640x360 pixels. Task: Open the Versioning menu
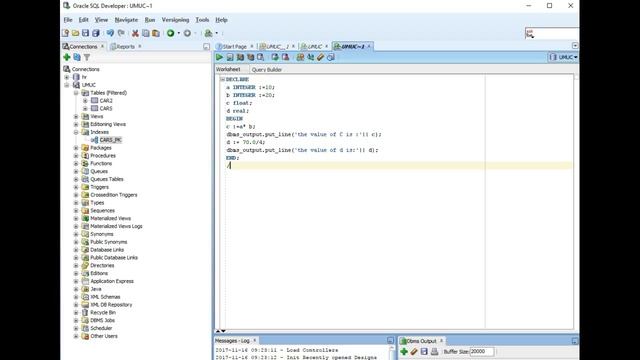(x=175, y=20)
